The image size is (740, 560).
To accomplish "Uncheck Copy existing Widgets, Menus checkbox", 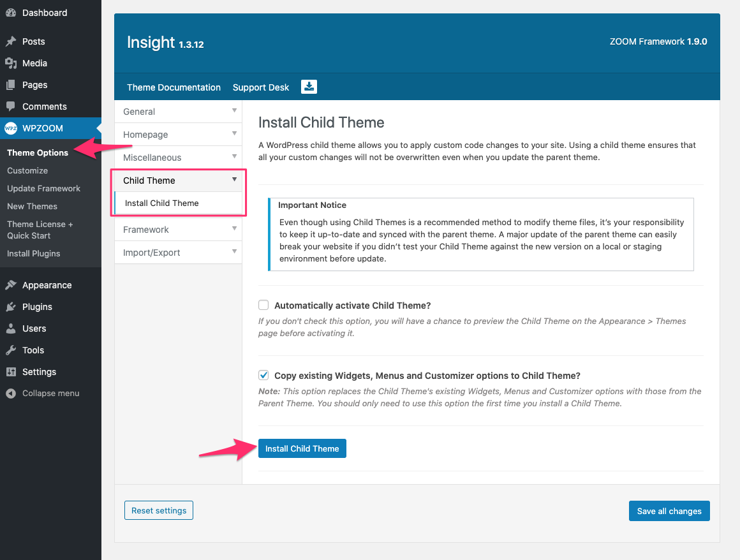I will tap(263, 376).
